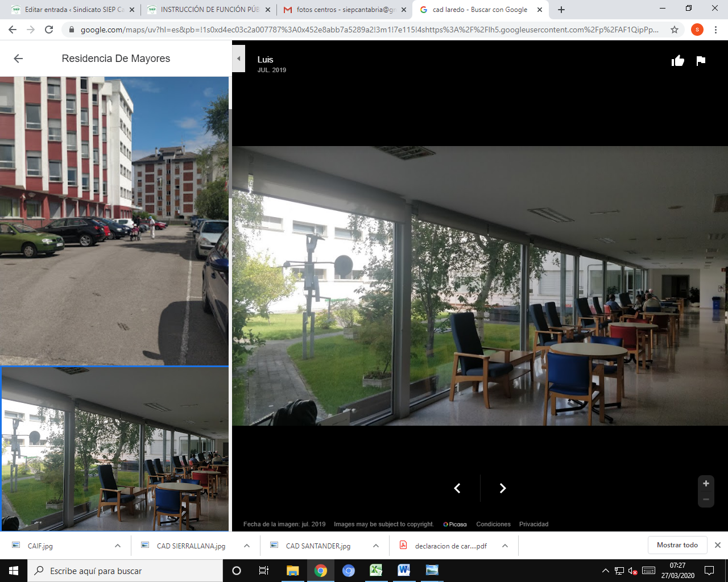
Task: Go back with arrow beside Residencia De Mayores
Action: (x=18, y=59)
